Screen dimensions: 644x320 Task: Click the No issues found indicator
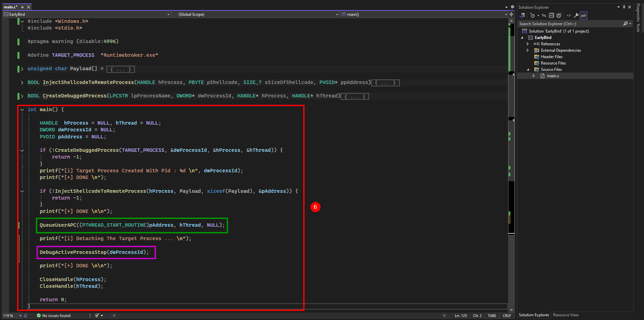point(54,316)
